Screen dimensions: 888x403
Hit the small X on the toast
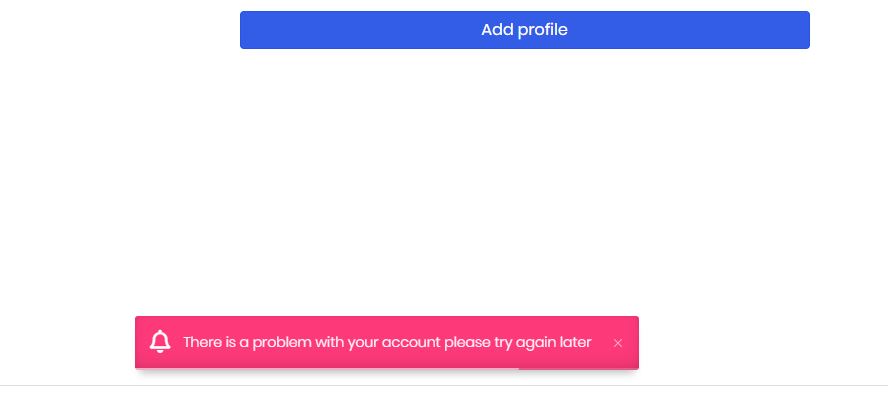pyautogui.click(x=618, y=343)
